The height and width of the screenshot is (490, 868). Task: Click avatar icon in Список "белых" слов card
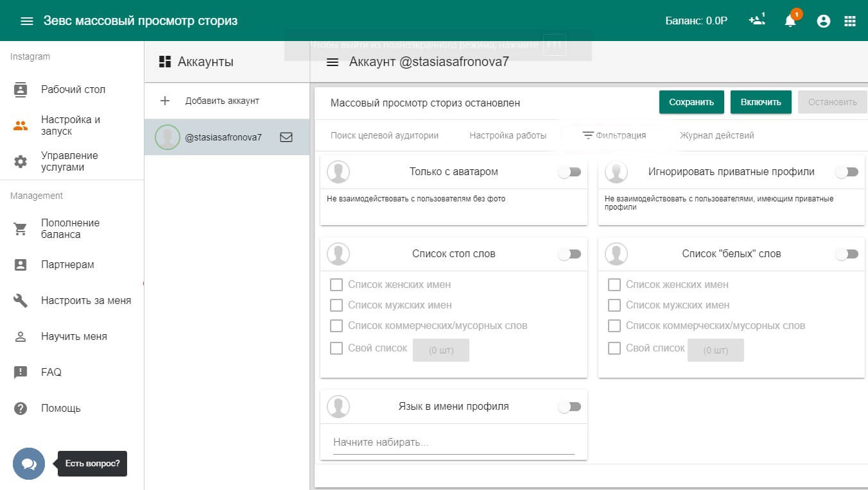(x=616, y=254)
